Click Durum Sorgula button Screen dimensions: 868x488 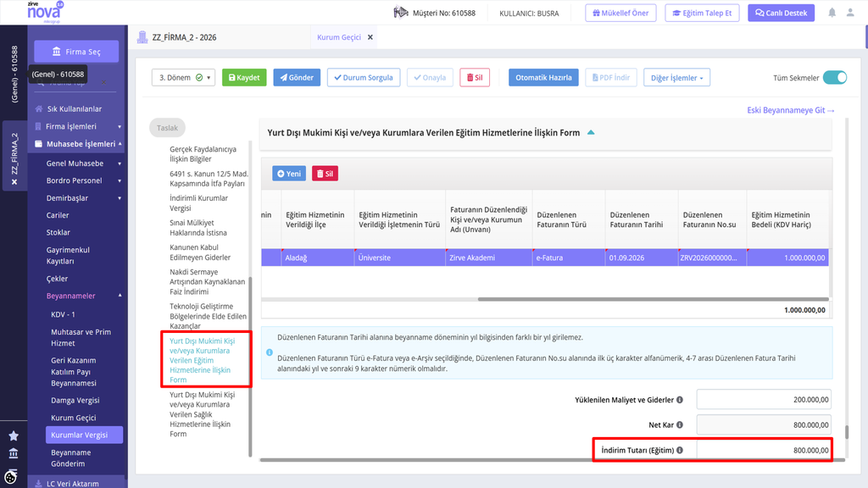363,77
